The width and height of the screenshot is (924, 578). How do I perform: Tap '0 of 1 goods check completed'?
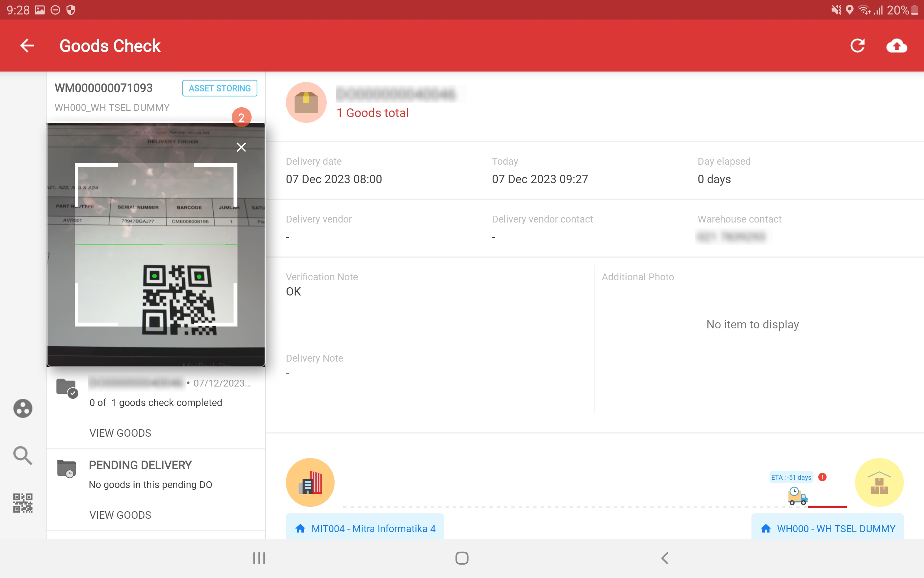[156, 402]
